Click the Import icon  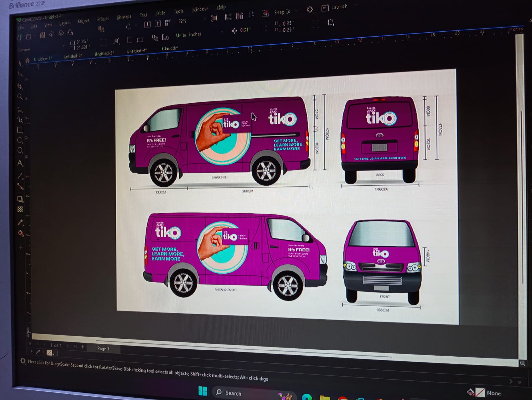[x=147, y=24]
